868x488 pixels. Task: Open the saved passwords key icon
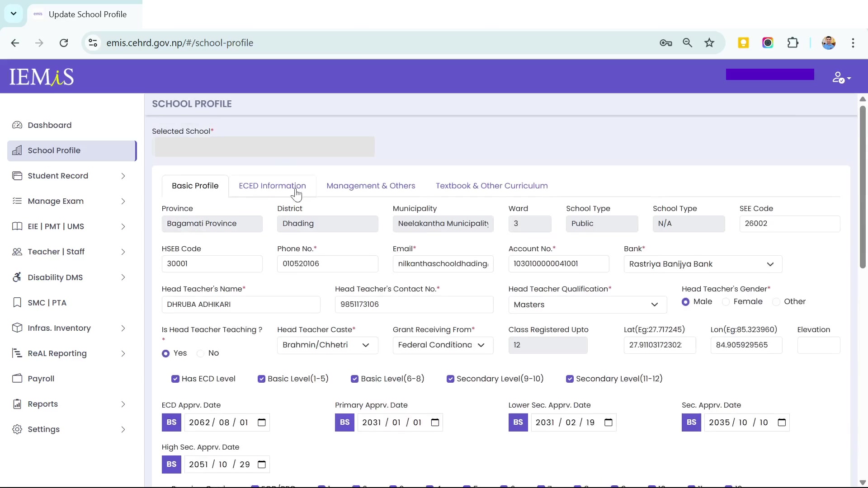coord(666,43)
